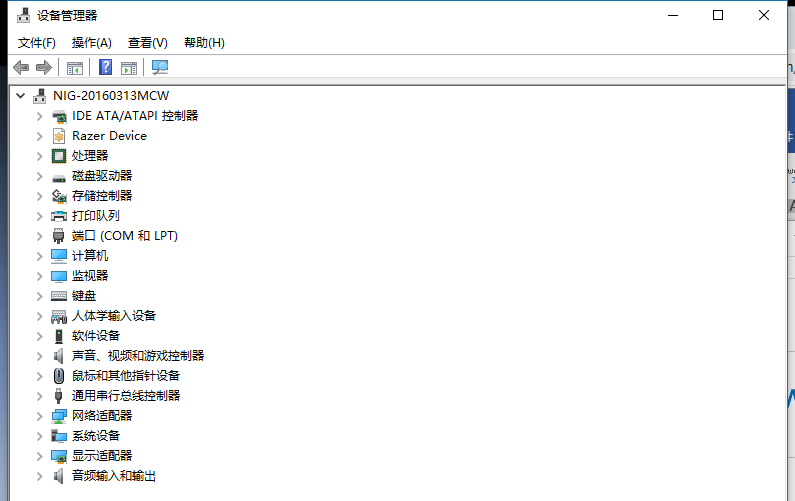Select the 网络适配器 text label

(x=102, y=416)
